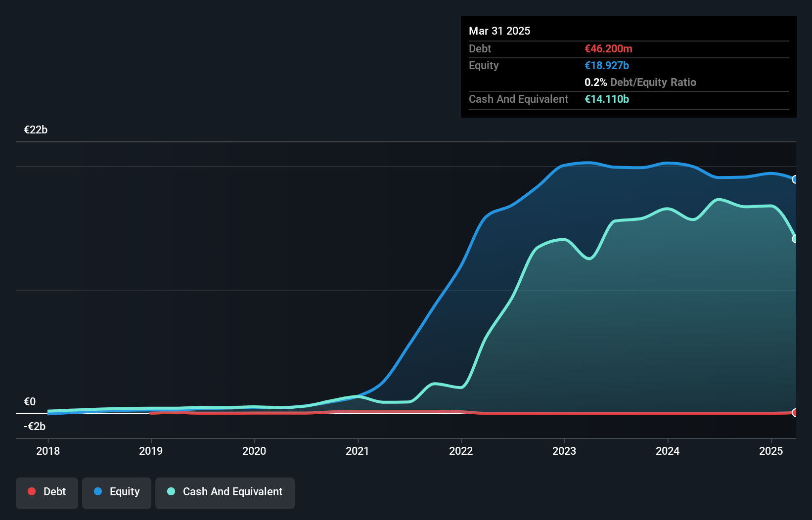Screen dimensions: 812x520
Task: Select the Cash And Equivalent endpoint marker
Action: point(795,239)
